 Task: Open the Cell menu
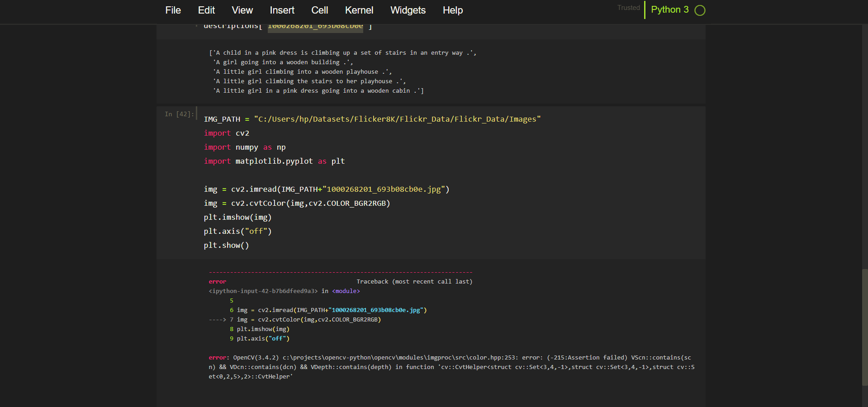click(x=319, y=10)
